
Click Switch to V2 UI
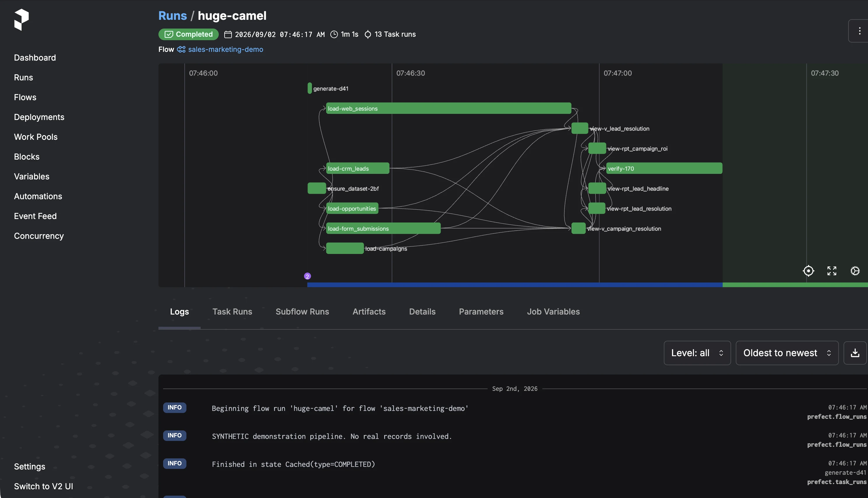coord(43,486)
